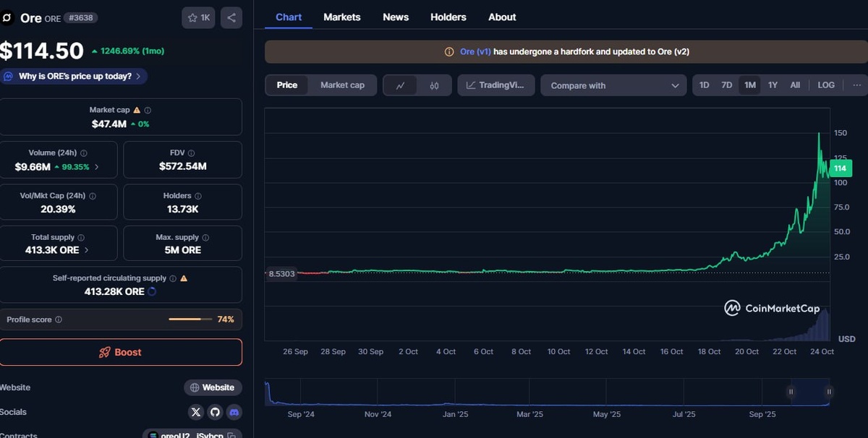This screenshot has height=438, width=868.
Task: Open the TradingView chart button
Action: click(496, 85)
